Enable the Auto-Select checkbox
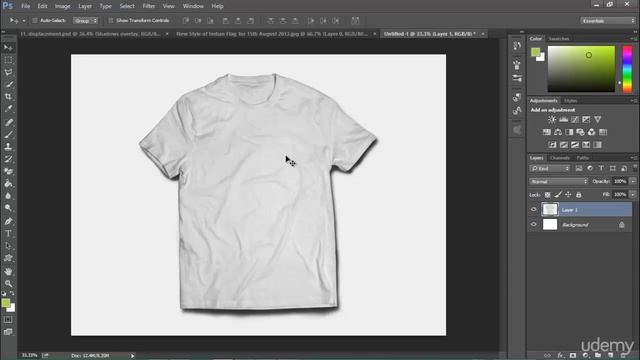This screenshot has width=640, height=360. click(x=35, y=20)
